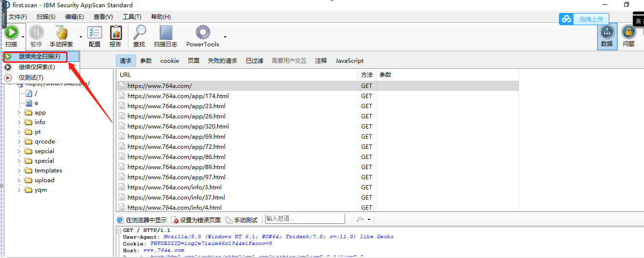Click the 查找 (Find) magnifier icon
644x258 pixels.
click(139, 32)
